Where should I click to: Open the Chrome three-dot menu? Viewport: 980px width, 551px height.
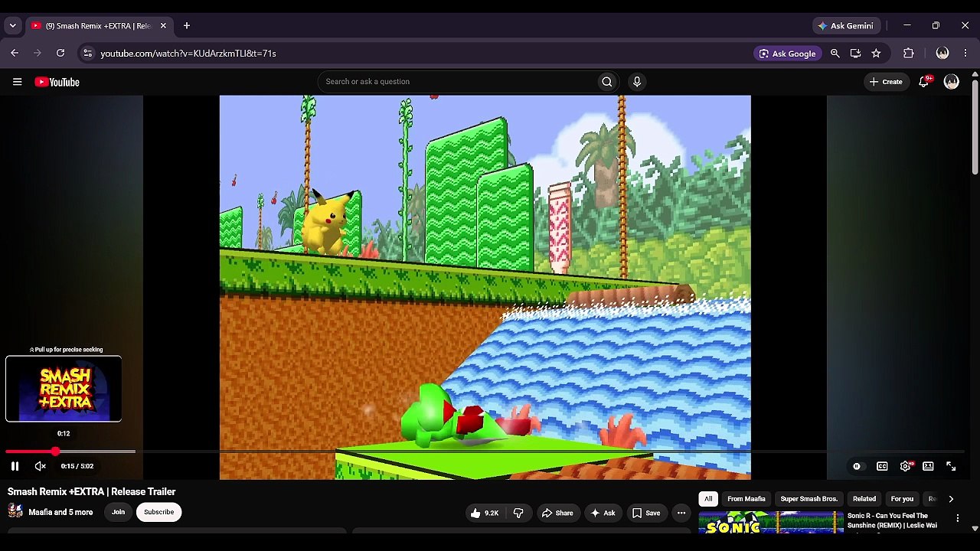965,54
